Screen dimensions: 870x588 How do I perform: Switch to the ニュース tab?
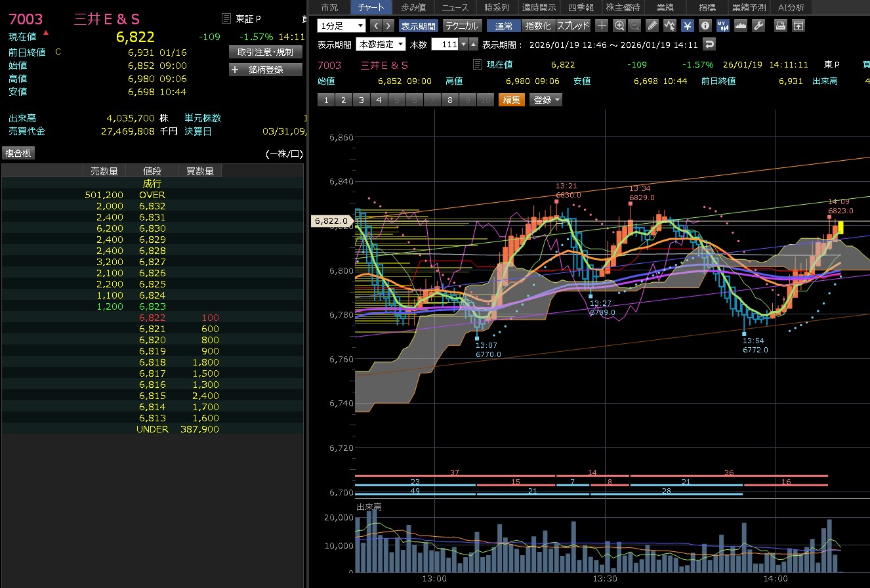pyautogui.click(x=455, y=7)
